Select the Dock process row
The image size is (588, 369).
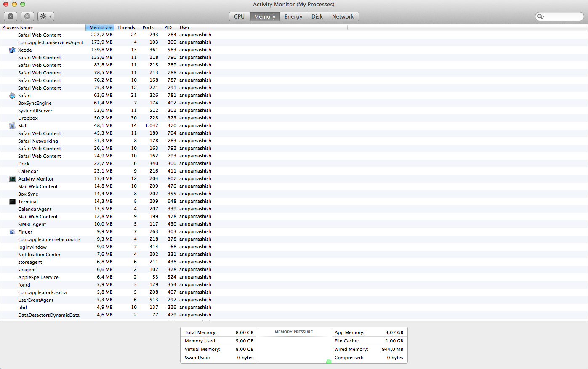(294, 164)
